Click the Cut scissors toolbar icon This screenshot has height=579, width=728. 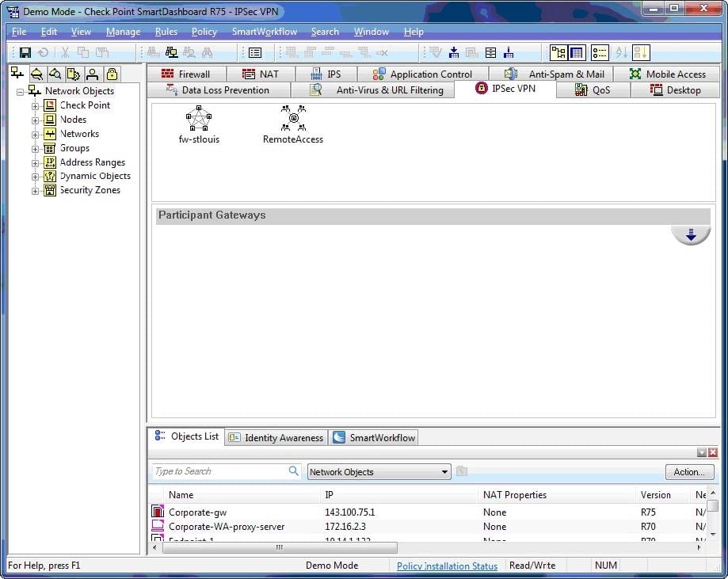coord(65,52)
